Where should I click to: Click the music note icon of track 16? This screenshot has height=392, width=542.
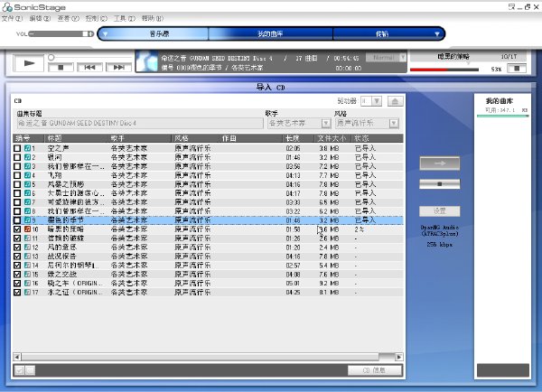coord(28,283)
